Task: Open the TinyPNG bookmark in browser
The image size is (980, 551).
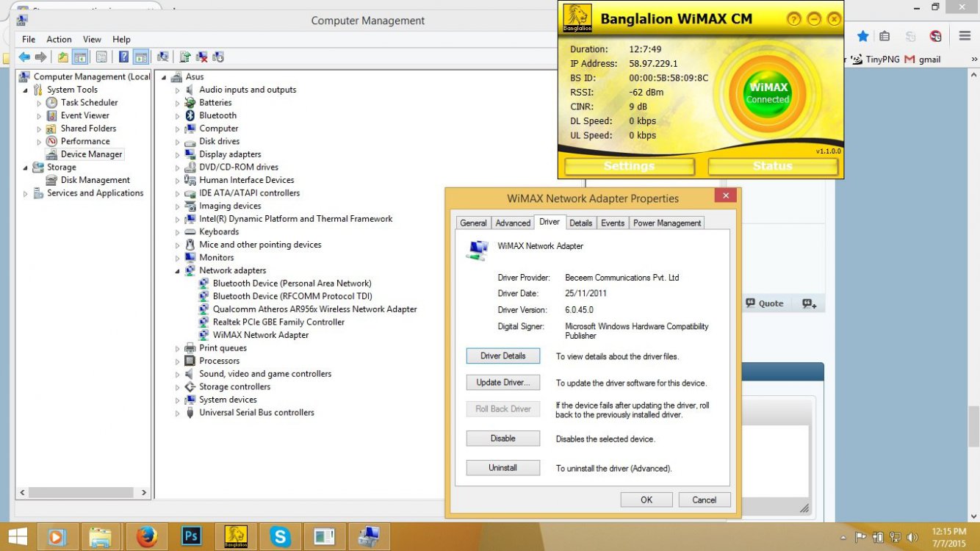Action: 876,60
